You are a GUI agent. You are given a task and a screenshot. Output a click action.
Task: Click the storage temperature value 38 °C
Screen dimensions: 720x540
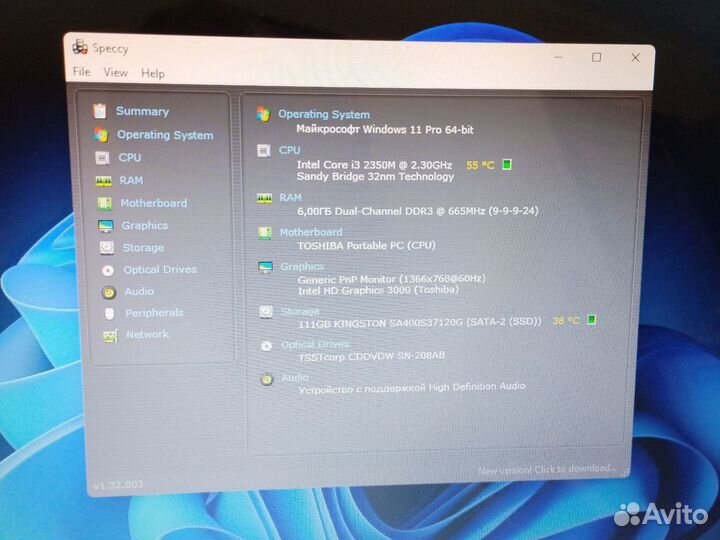point(566,321)
